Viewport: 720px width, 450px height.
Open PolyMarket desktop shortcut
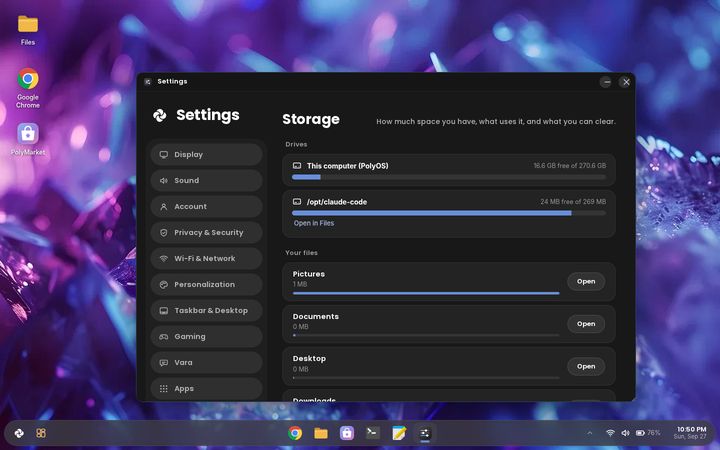tap(28, 140)
